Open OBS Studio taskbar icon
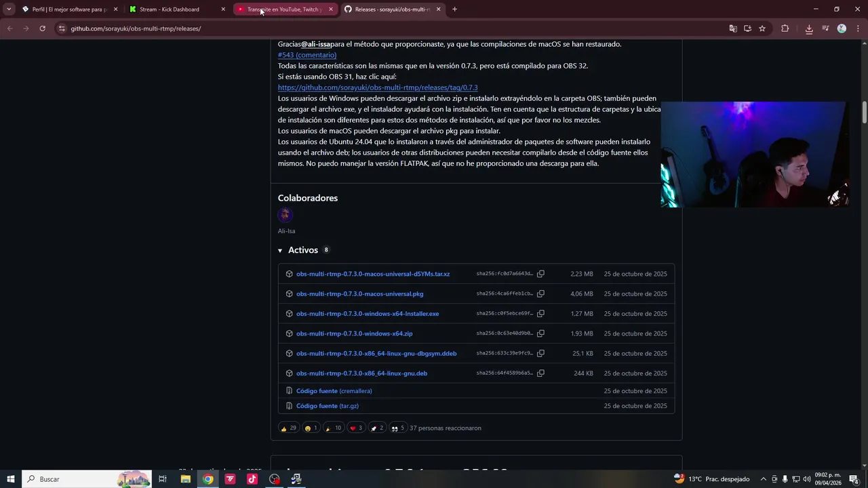 (275, 479)
